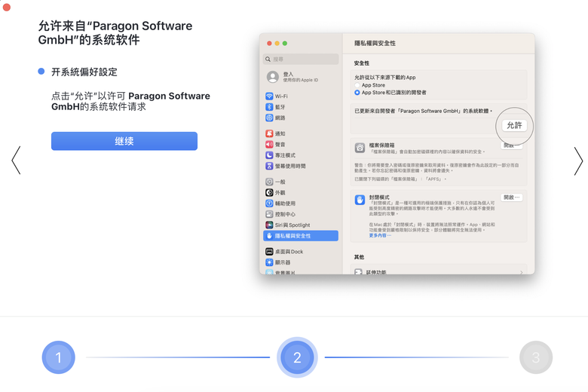
Task: Click the 藍牙 Bluetooth icon in illustrated sidebar
Action: tap(269, 107)
